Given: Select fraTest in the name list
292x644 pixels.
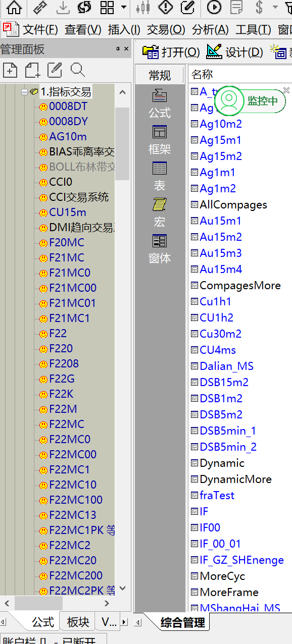Looking at the screenshot, I should 217,495.
